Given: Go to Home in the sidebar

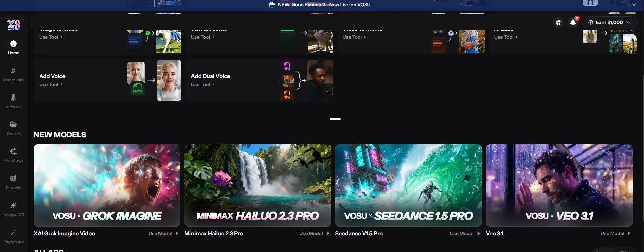Looking at the screenshot, I should (14, 48).
